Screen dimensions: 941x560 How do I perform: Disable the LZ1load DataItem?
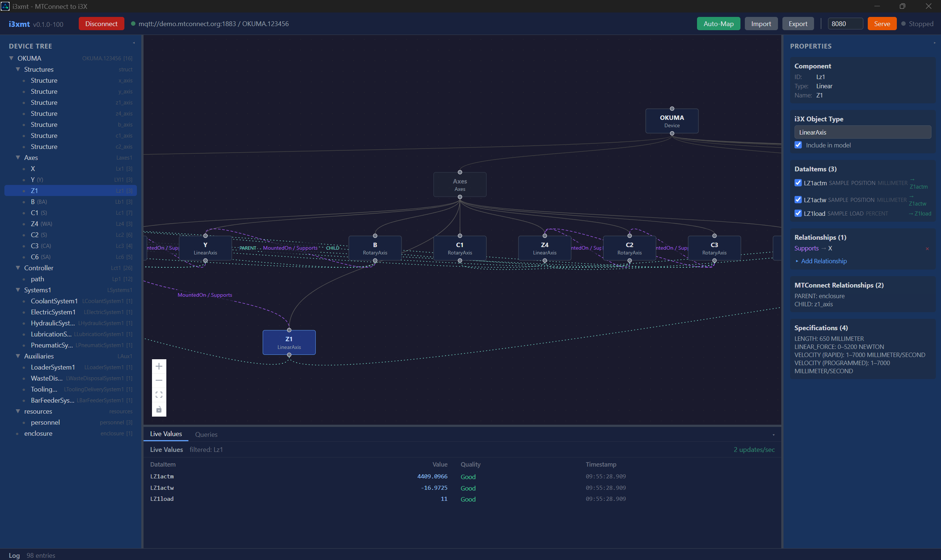tap(798, 213)
